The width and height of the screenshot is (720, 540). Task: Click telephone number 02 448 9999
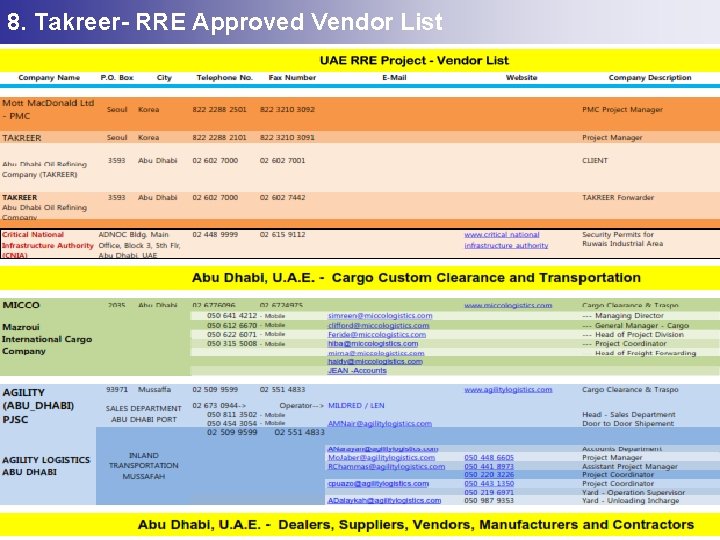[215, 235]
